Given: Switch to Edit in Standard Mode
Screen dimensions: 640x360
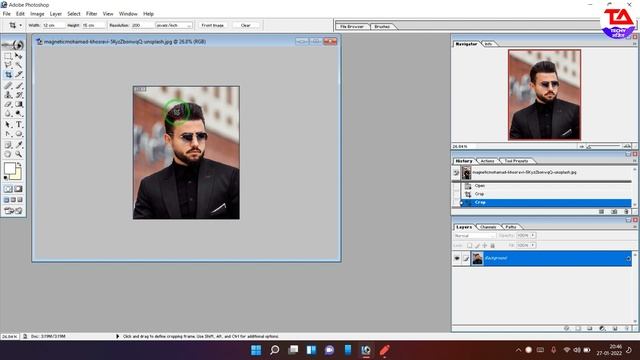Looking at the screenshot, I should pyautogui.click(x=8, y=189).
